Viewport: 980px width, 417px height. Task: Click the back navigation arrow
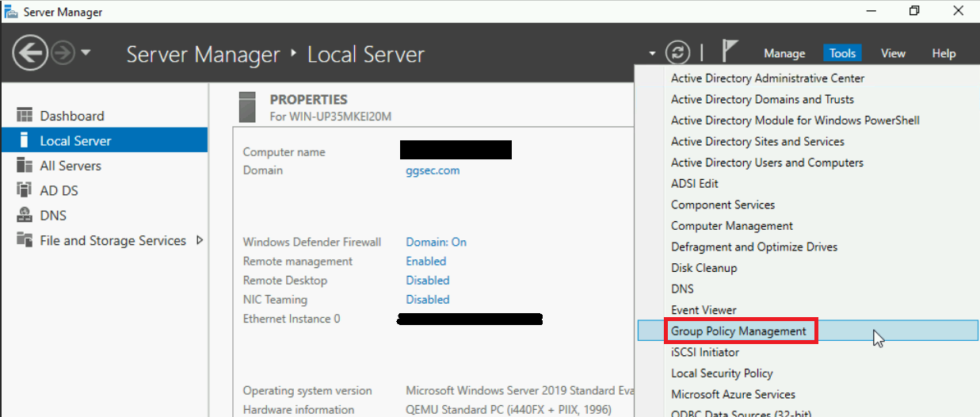(31, 54)
